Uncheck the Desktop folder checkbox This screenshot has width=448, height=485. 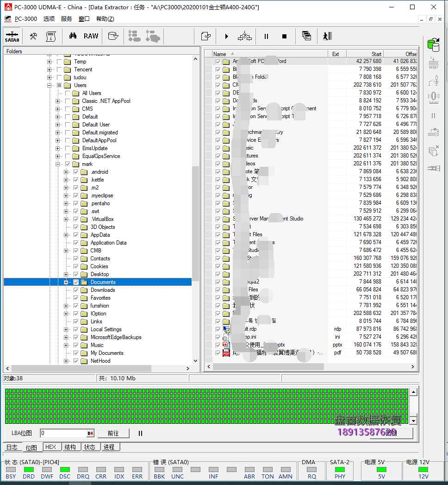point(76,274)
